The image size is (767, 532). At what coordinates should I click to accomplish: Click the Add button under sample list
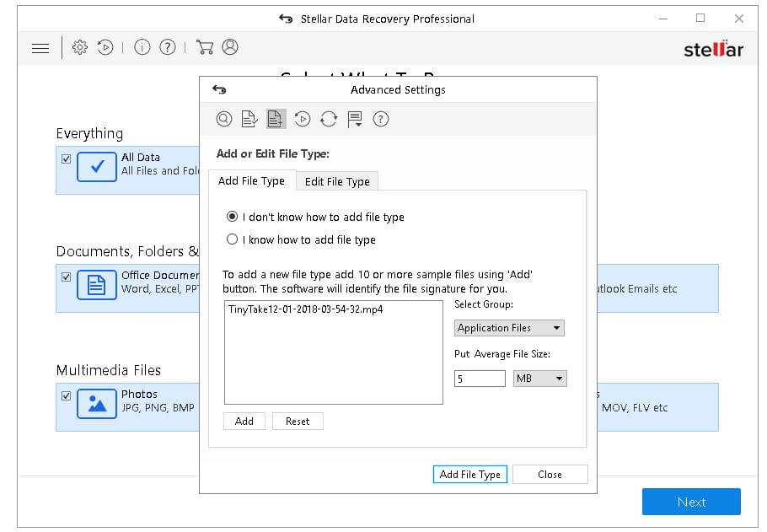tap(244, 421)
